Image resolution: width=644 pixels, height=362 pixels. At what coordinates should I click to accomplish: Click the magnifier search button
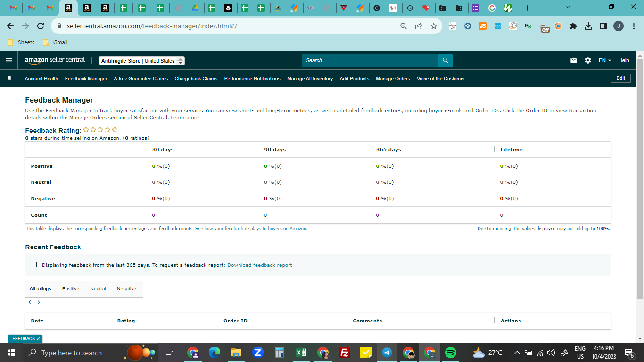446,60
